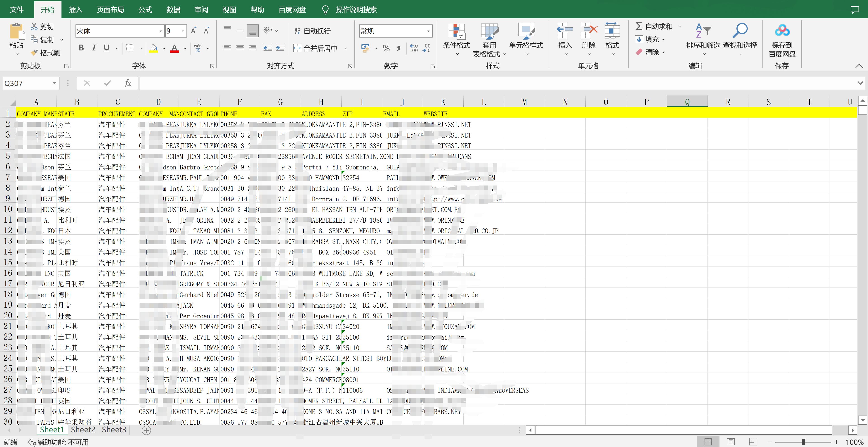
Task: Click the decrease decimal places icon
Action: [427, 48]
